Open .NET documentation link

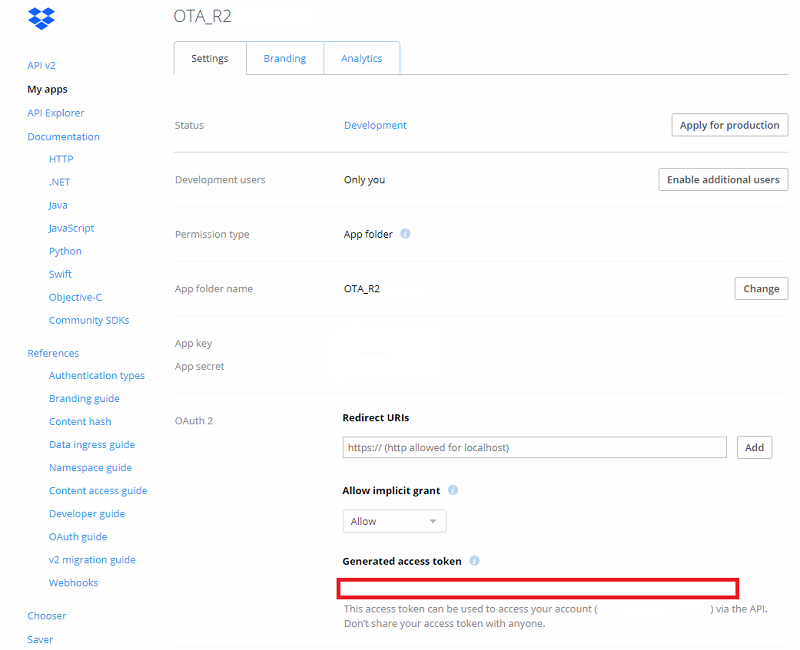[x=60, y=182]
